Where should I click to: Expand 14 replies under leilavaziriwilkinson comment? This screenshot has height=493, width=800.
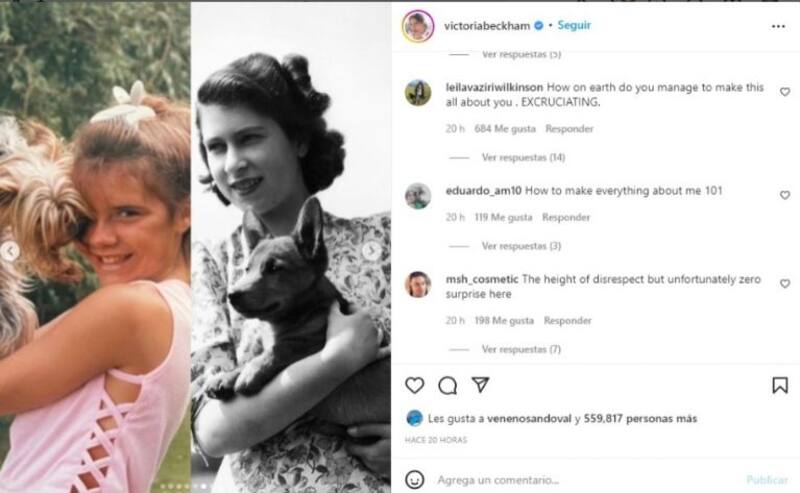[523, 158]
